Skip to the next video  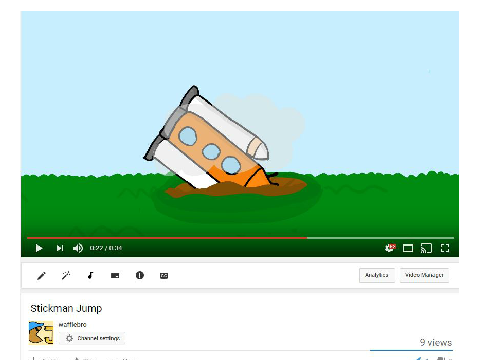[x=60, y=248]
